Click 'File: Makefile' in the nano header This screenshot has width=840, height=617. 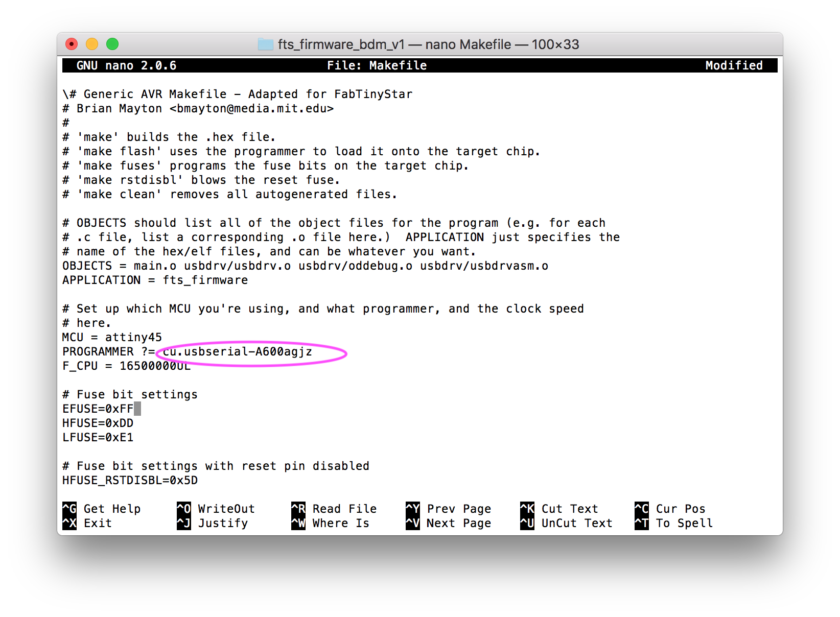click(377, 65)
